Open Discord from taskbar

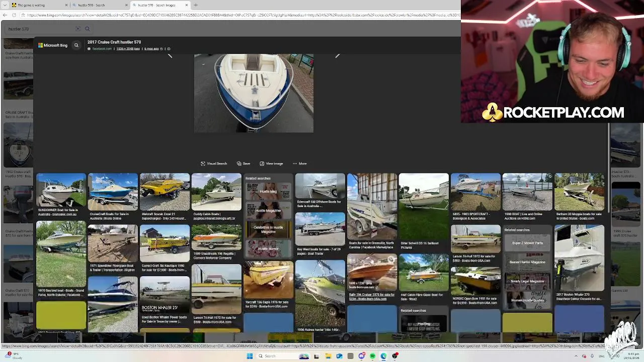point(361,356)
